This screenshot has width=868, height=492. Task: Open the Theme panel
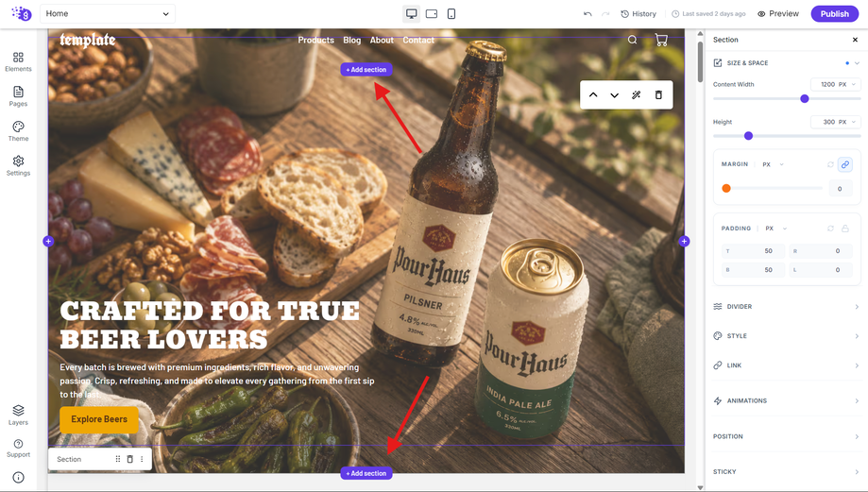[18, 131]
